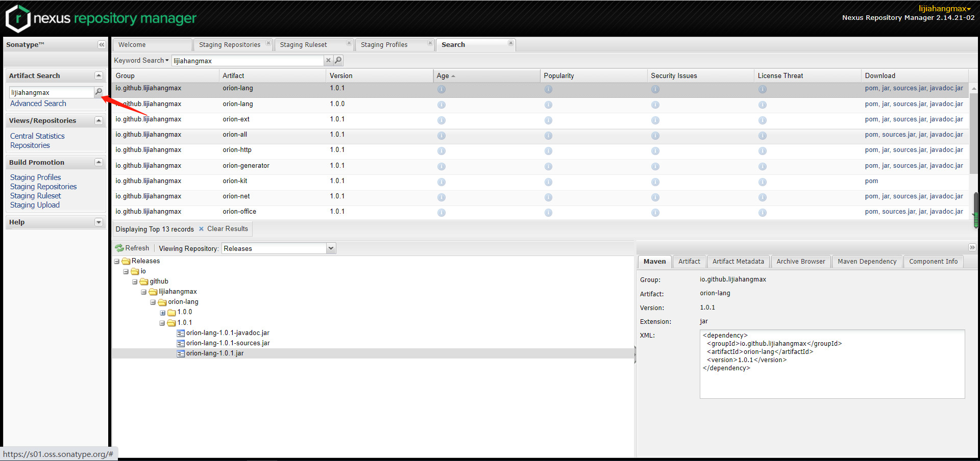
Task: Close the Staging Ruleset tab
Action: (x=349, y=43)
